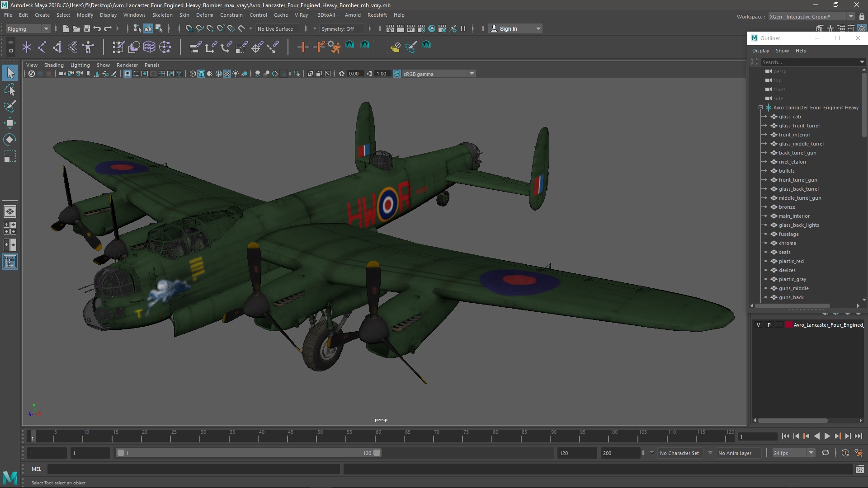Create a new scene file
Viewport: 868px width, 488px height.
coord(66,28)
